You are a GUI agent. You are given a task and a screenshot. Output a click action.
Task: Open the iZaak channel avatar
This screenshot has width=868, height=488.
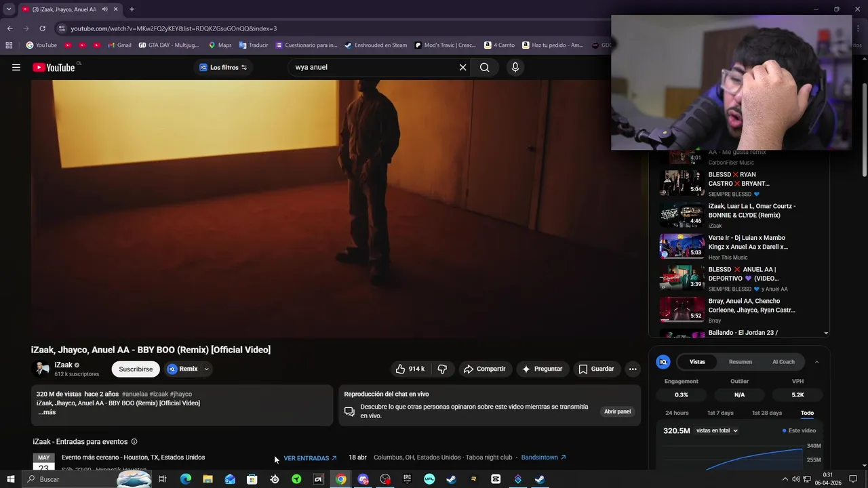tap(42, 369)
